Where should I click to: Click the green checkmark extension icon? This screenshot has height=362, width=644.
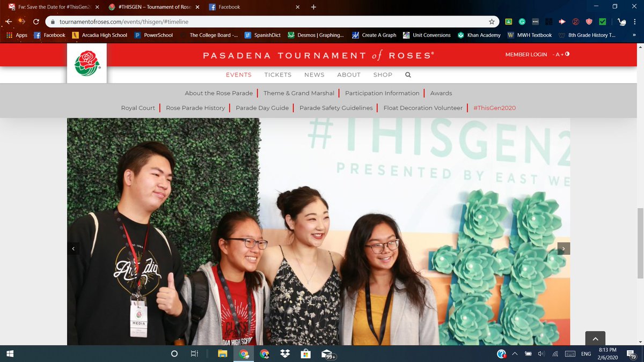click(602, 21)
